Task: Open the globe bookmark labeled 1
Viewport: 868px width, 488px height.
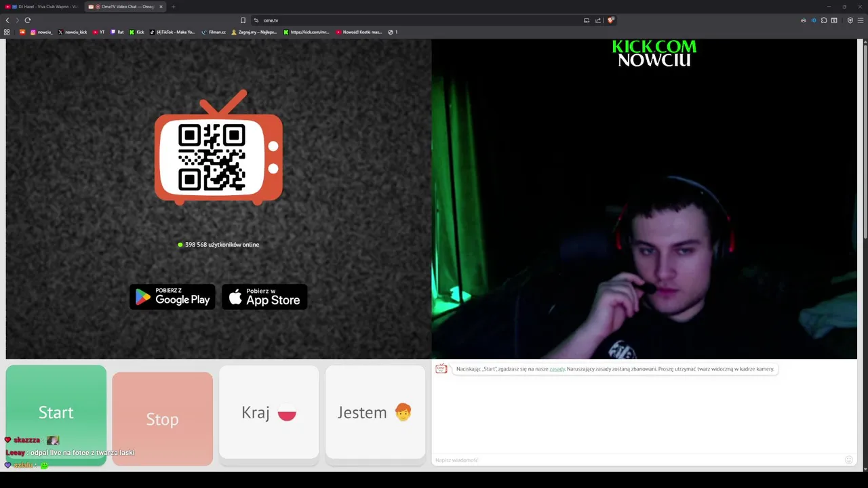Action: tap(393, 32)
